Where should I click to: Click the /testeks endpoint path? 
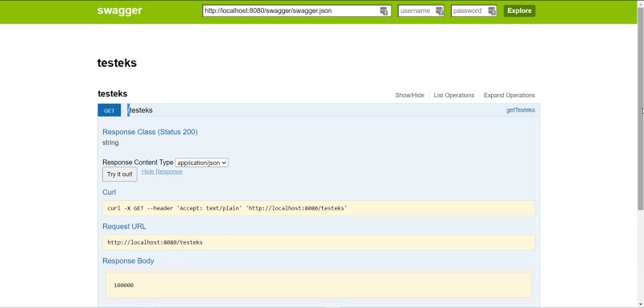coord(140,110)
